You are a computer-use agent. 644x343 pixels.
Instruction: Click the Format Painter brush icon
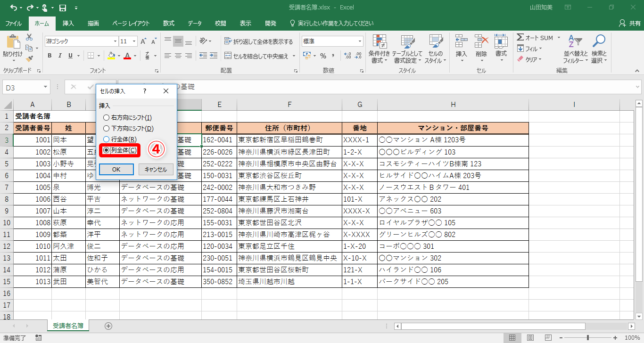pyautogui.click(x=29, y=59)
